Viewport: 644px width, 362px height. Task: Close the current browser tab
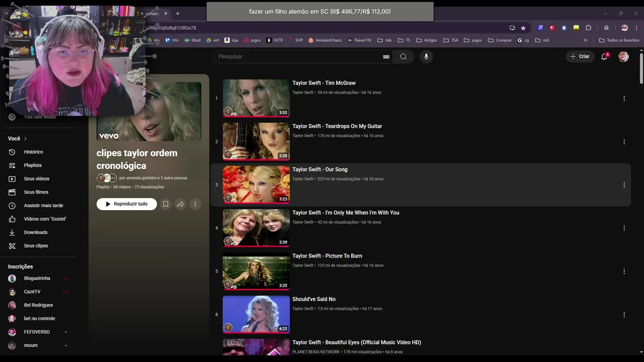click(x=166, y=14)
